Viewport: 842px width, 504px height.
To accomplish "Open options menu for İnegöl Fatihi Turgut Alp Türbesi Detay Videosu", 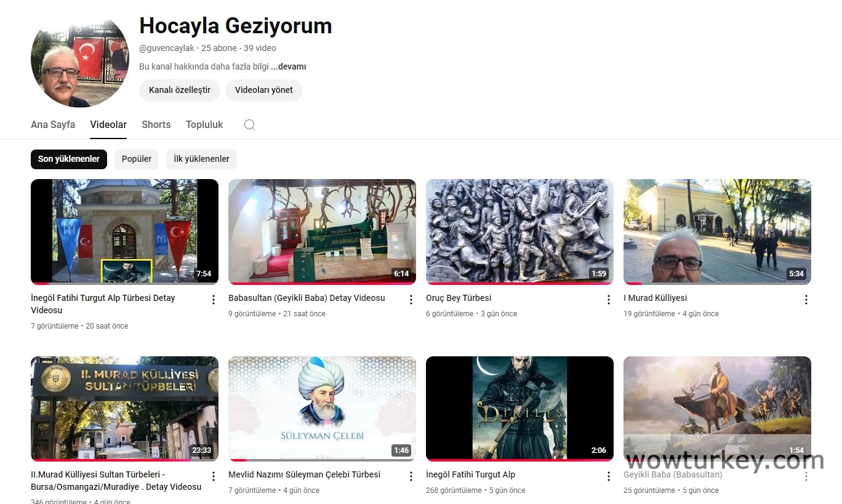I will tap(214, 300).
